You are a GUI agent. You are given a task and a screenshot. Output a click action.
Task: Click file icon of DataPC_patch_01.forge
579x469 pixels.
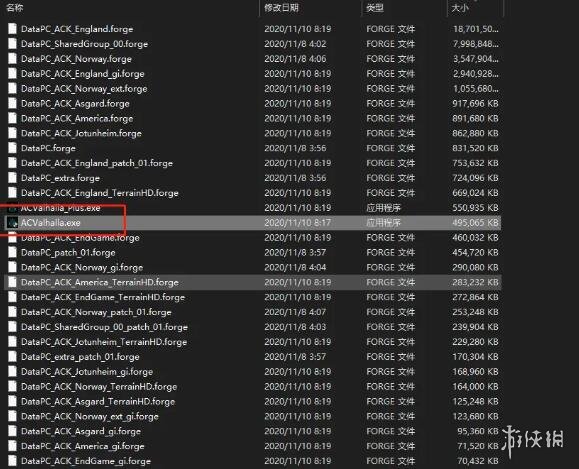tap(13, 252)
